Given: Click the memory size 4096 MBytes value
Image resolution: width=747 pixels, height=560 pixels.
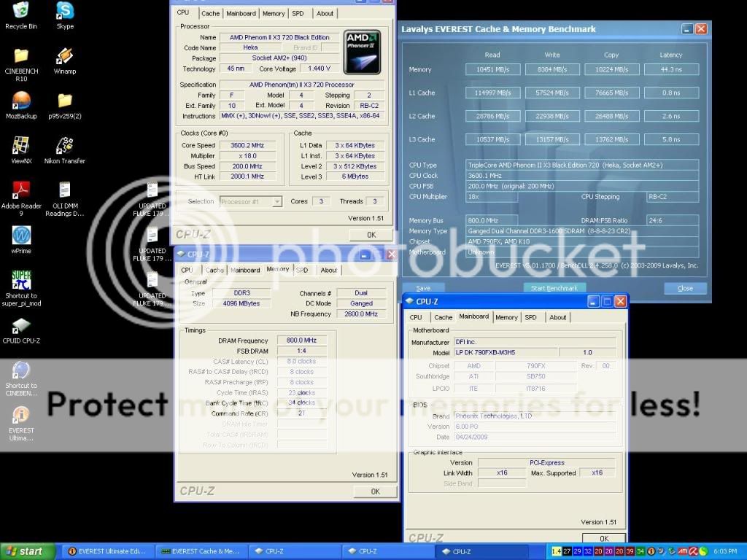Looking at the screenshot, I should pos(241,303).
